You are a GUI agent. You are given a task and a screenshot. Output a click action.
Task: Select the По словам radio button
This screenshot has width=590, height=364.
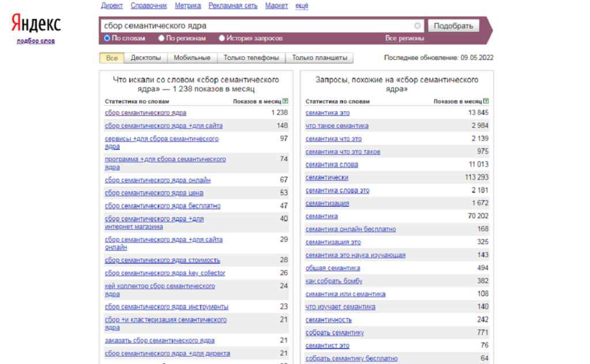pyautogui.click(x=107, y=39)
